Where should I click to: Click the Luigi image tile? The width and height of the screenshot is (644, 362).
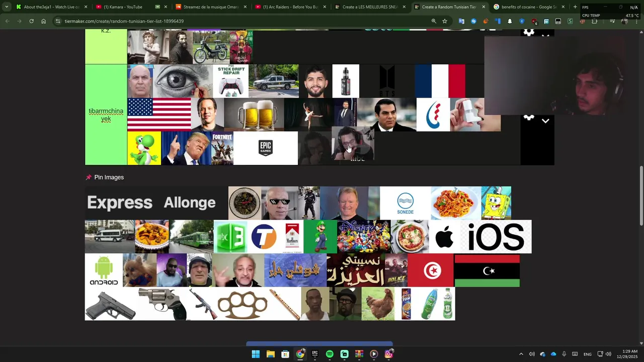[x=320, y=237]
